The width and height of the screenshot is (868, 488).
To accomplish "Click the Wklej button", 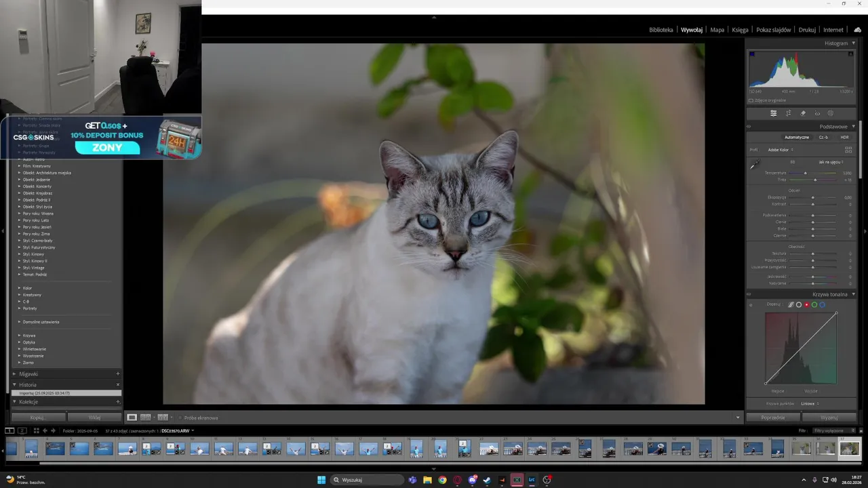I will point(94,418).
